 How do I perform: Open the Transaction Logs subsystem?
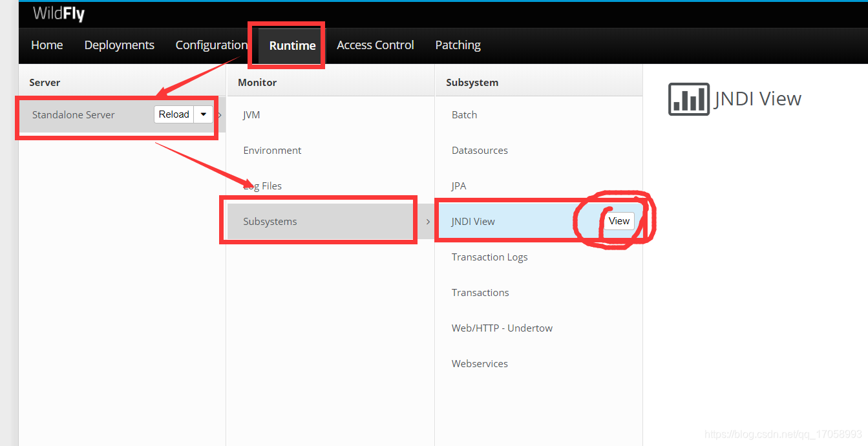click(489, 257)
